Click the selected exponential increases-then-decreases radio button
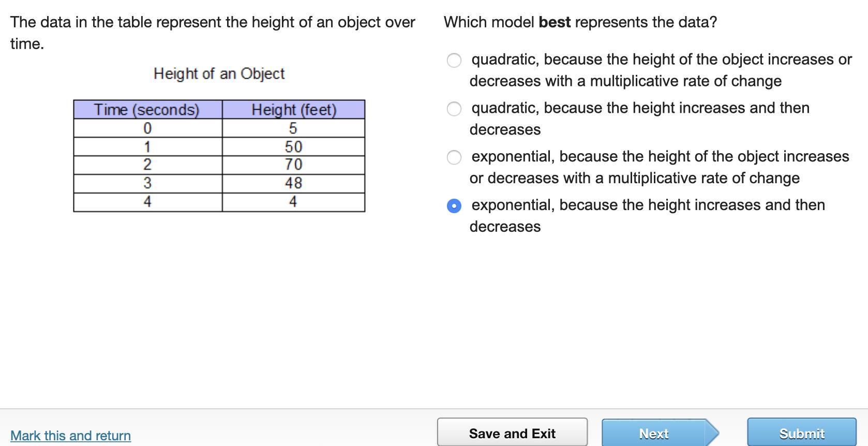The image size is (868, 446). (454, 206)
